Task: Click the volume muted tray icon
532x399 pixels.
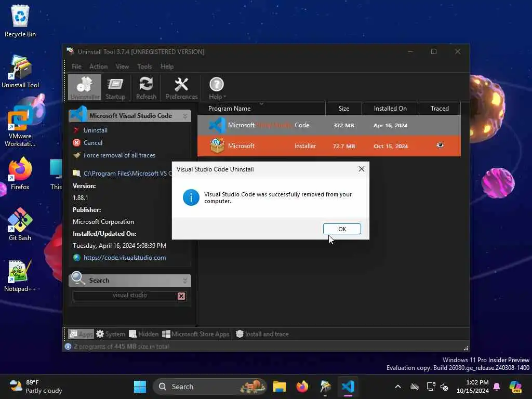Action: [444, 387]
